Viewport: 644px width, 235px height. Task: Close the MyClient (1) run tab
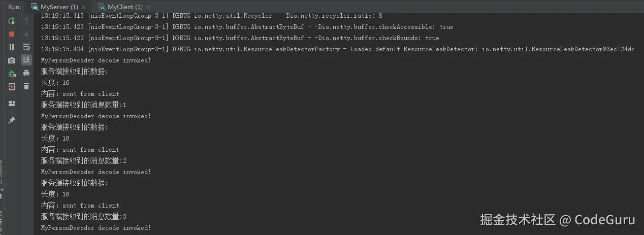(148, 8)
